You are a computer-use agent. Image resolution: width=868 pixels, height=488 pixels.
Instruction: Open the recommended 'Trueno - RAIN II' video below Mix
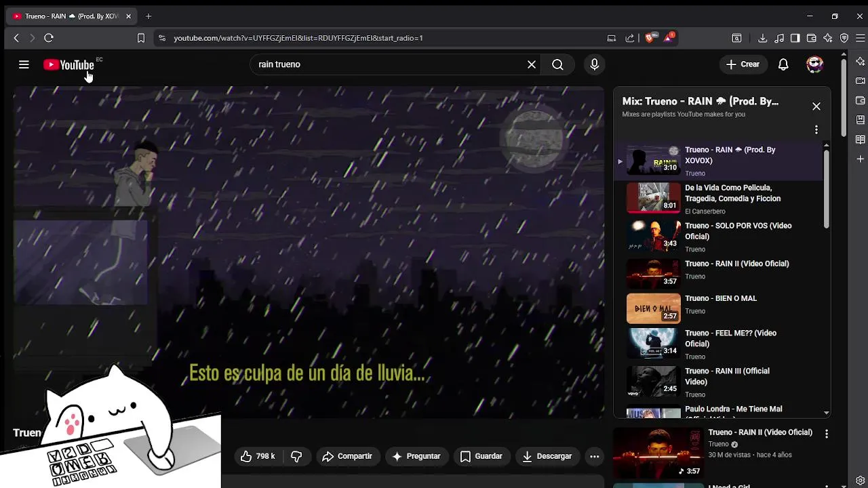[x=760, y=432]
